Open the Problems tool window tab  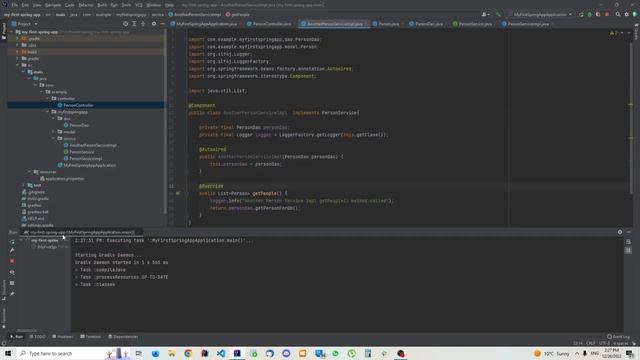tap(63, 337)
